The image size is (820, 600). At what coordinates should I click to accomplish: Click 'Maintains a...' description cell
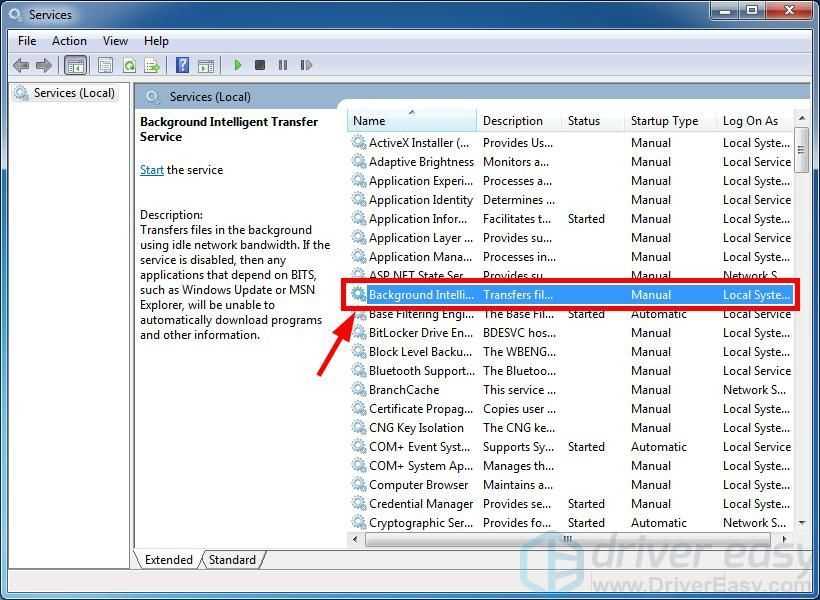(x=518, y=485)
